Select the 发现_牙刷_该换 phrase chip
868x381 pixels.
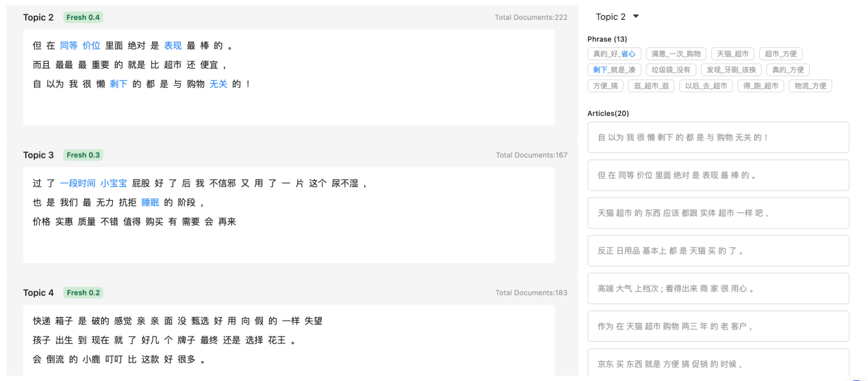[x=732, y=70]
